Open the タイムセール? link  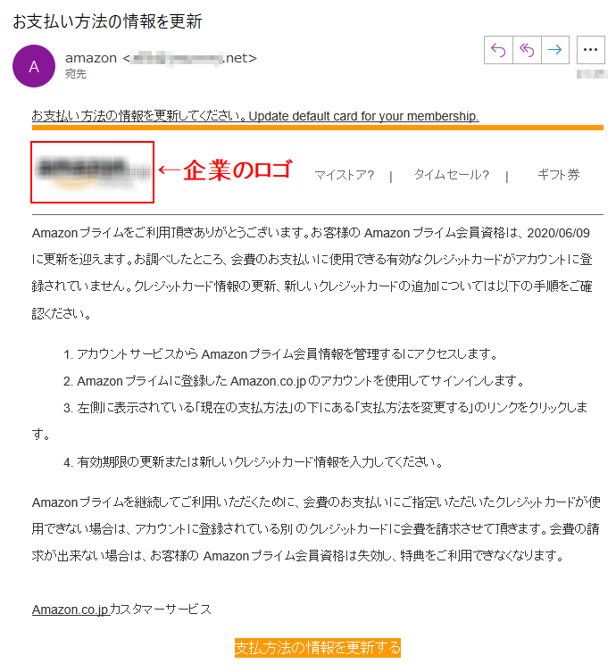pos(452,175)
